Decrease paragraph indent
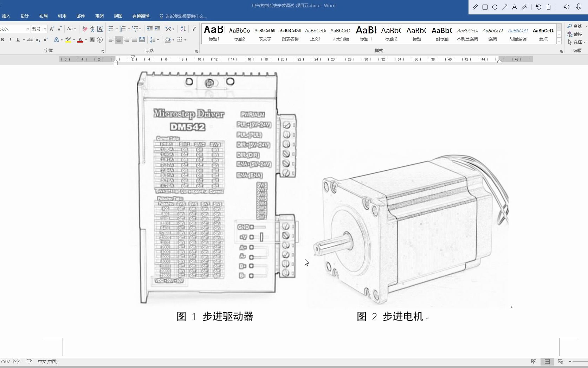This screenshot has width=588, height=368. pos(149,29)
